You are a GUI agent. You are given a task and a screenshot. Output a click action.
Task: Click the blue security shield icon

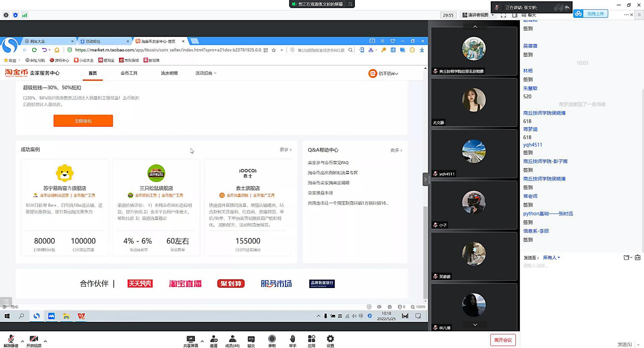coord(15,15)
